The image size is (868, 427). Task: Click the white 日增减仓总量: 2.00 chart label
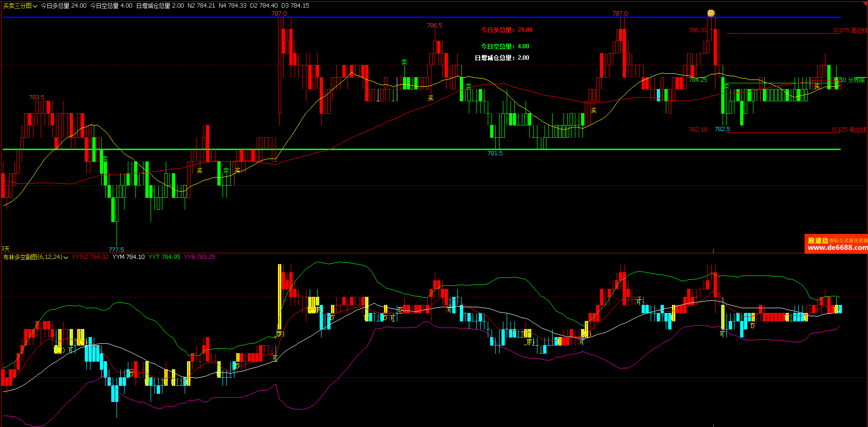(502, 58)
